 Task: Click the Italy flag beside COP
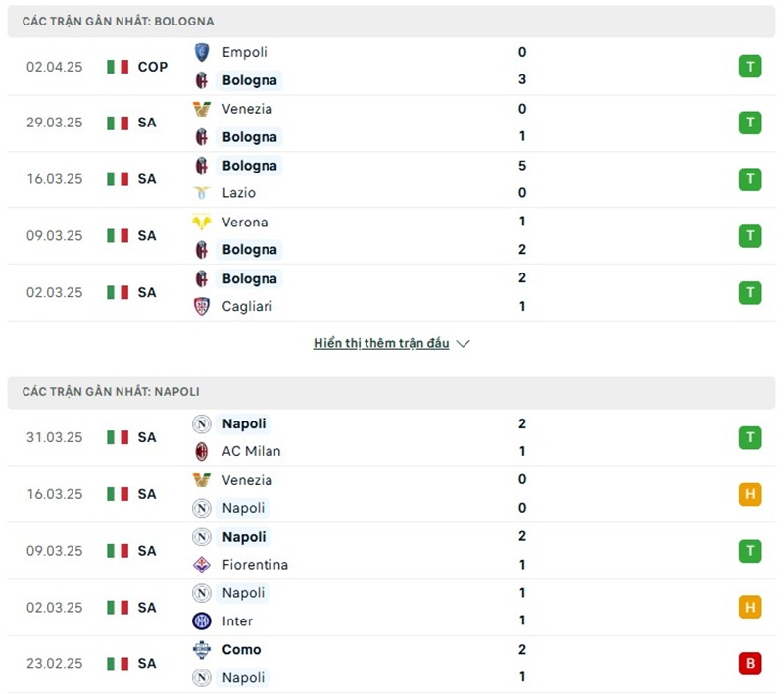tap(118, 67)
